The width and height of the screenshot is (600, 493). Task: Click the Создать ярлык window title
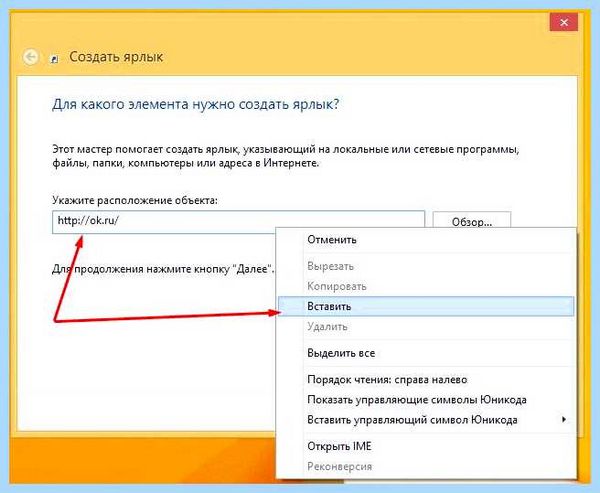116,57
